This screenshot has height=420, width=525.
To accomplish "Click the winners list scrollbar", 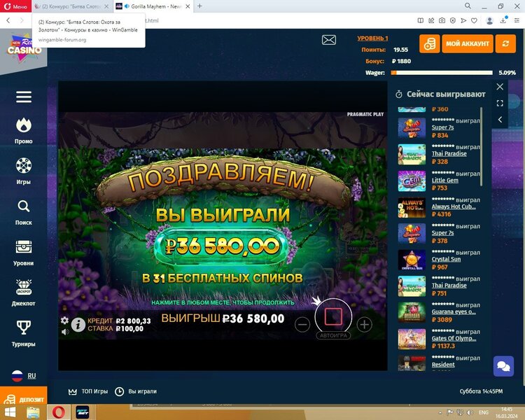I will click(x=482, y=146).
